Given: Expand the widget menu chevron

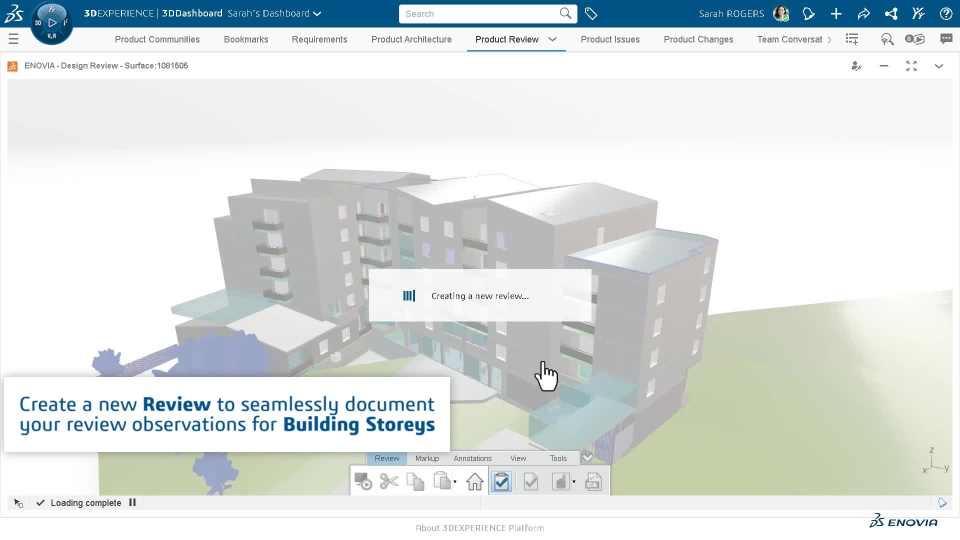Looking at the screenshot, I should (939, 66).
